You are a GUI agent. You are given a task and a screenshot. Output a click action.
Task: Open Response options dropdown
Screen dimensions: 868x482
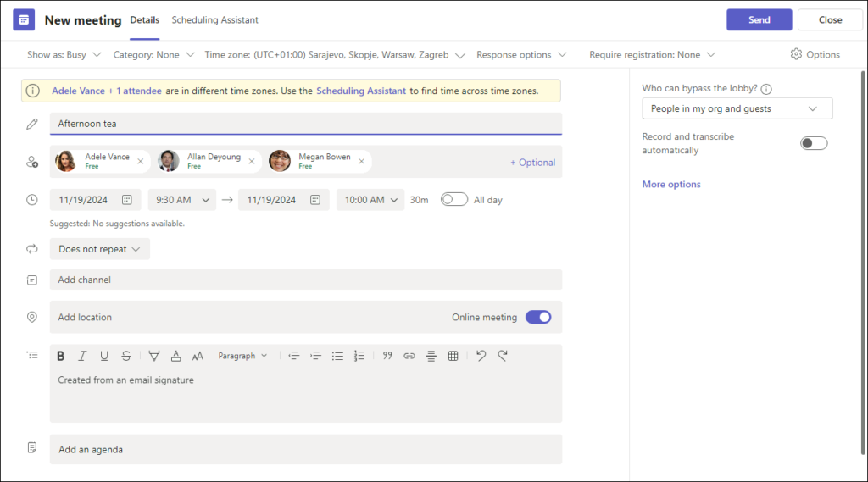pos(521,55)
